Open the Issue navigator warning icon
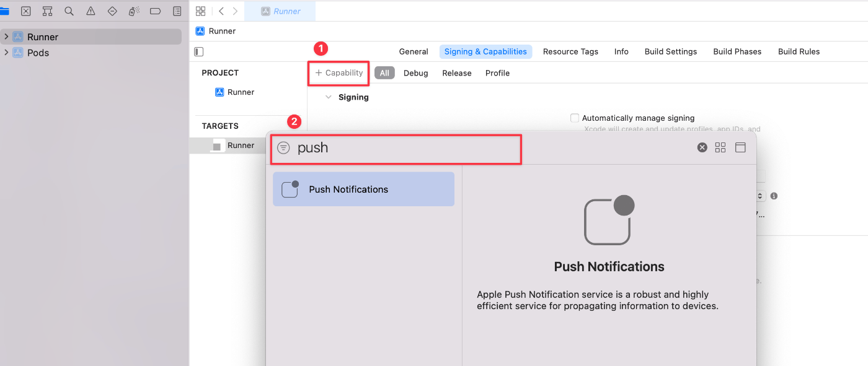868x366 pixels. point(91,11)
